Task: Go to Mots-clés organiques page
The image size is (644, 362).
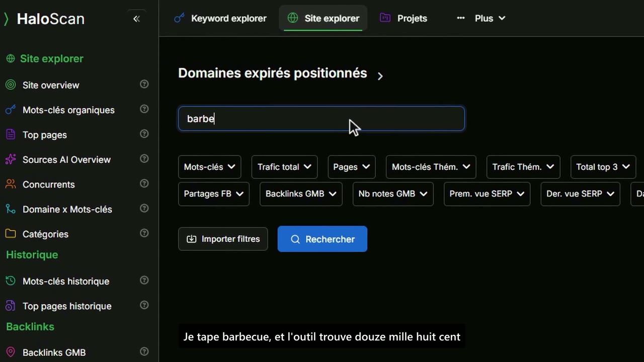Action: point(68,110)
